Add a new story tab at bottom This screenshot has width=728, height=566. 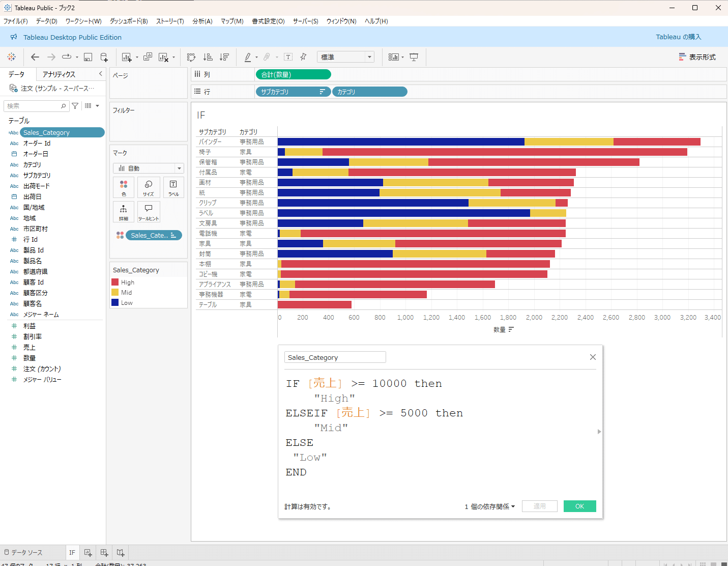tap(121, 552)
